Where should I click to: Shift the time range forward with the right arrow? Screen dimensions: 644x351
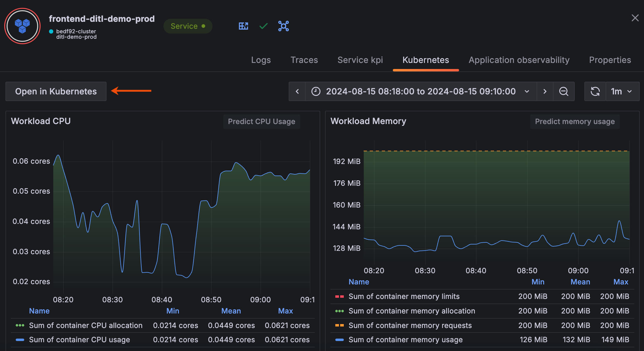[545, 91]
